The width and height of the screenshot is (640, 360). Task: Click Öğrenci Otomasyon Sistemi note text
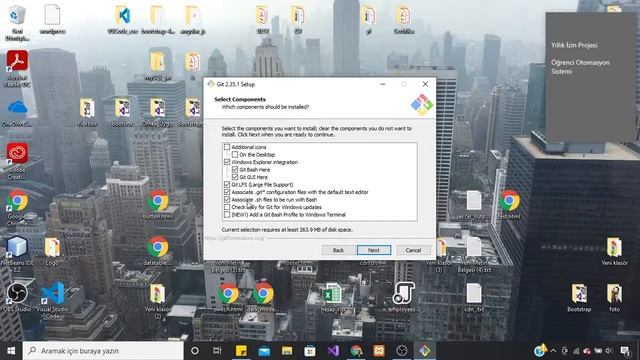[580, 67]
